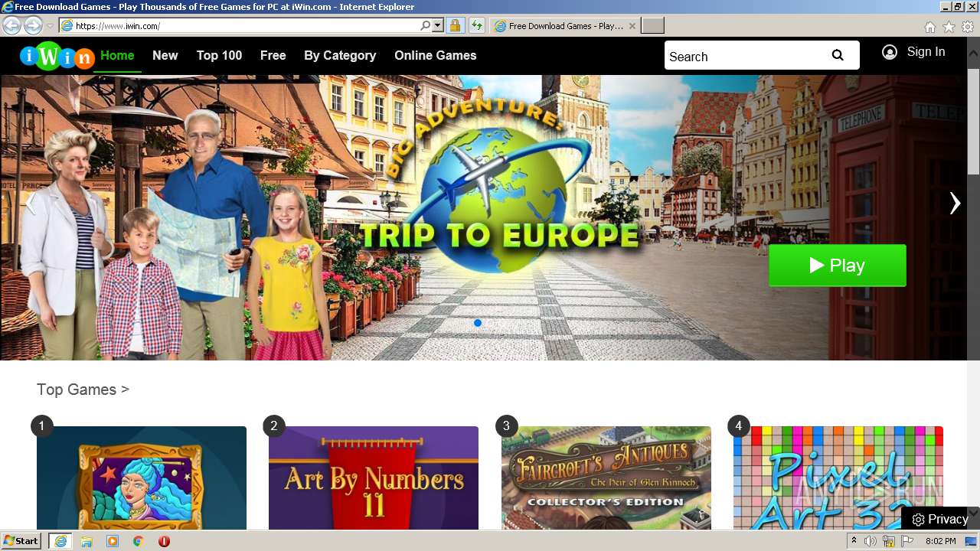Open the Chrome taskbar icon

click(139, 541)
